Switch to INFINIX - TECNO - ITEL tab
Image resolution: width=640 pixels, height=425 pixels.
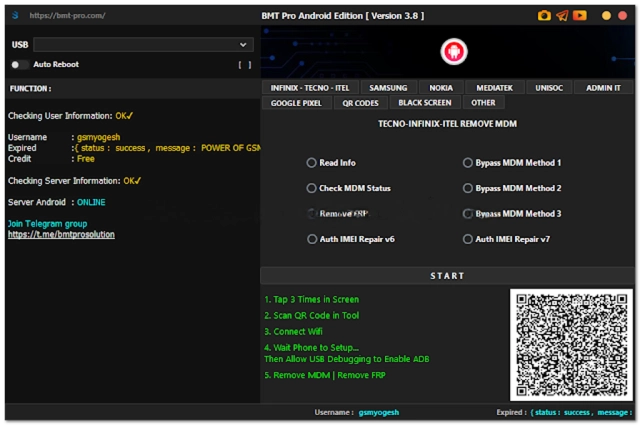310,88
